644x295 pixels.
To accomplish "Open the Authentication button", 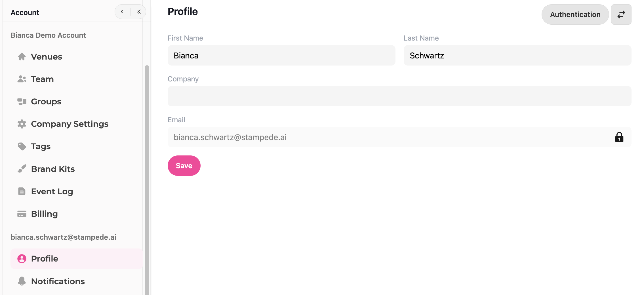I will click(x=575, y=14).
